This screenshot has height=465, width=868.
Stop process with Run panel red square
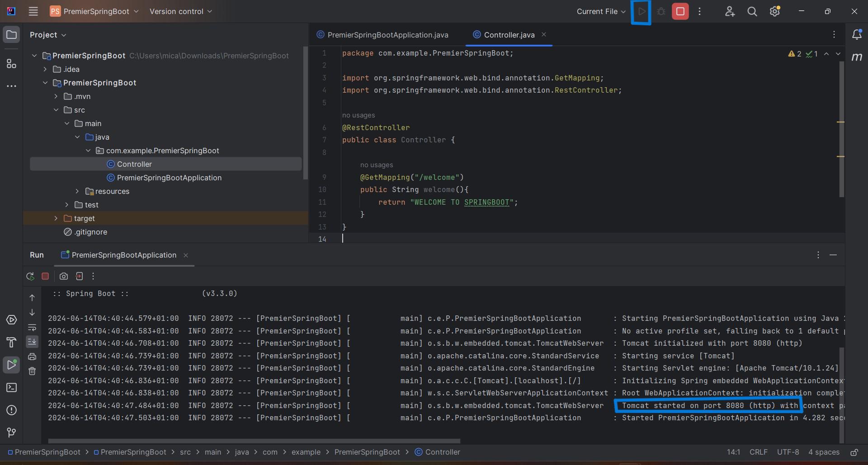click(45, 276)
